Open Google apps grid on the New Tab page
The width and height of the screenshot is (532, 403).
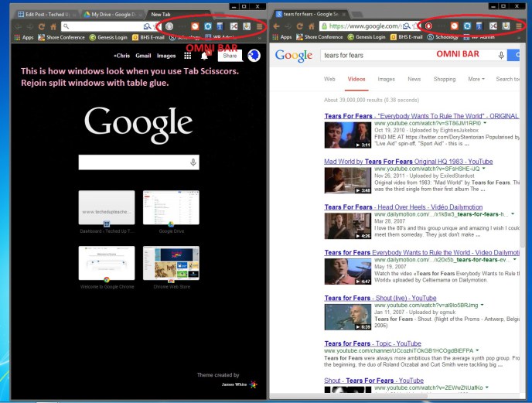point(187,56)
